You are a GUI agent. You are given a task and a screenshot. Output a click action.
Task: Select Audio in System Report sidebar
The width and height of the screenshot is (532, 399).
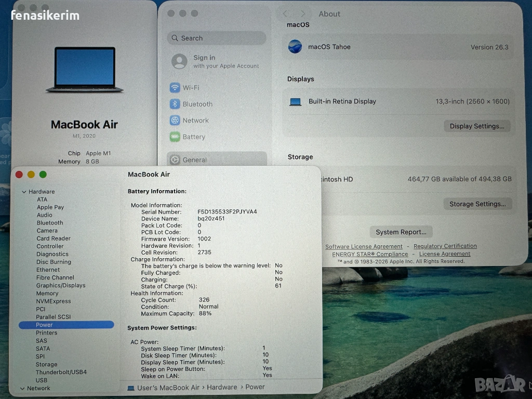45,215
